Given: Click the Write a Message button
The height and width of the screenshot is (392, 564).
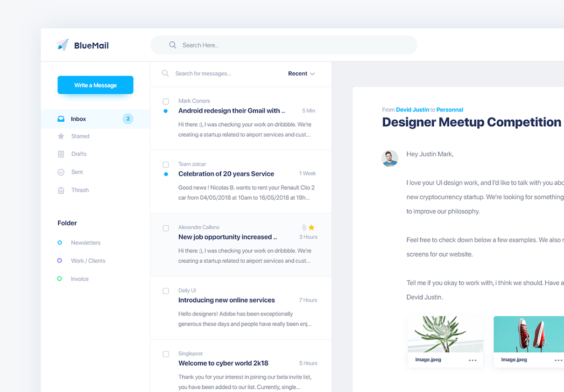Looking at the screenshot, I should (95, 85).
